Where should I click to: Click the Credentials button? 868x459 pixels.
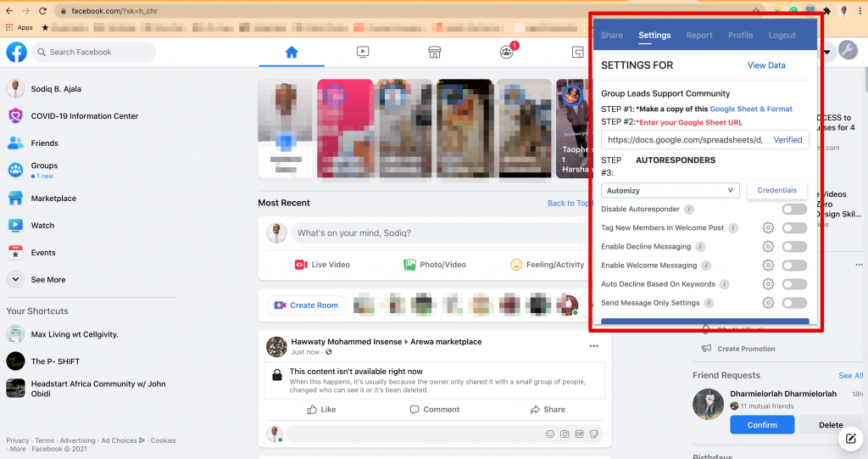[x=776, y=190]
